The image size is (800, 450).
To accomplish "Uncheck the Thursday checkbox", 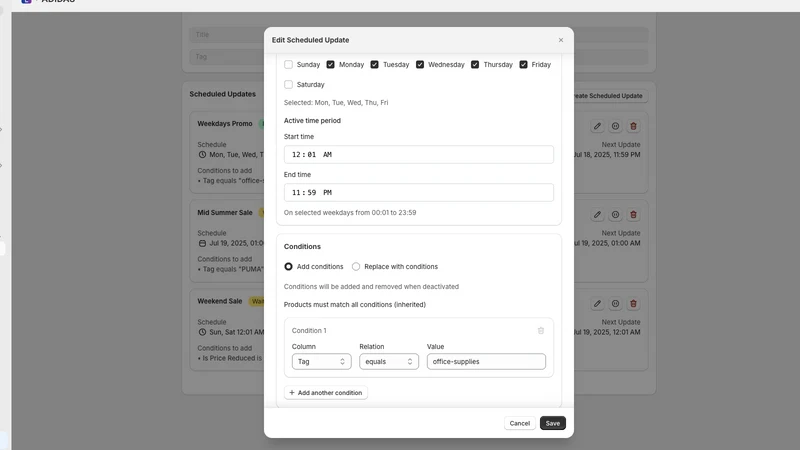I will pyautogui.click(x=475, y=64).
